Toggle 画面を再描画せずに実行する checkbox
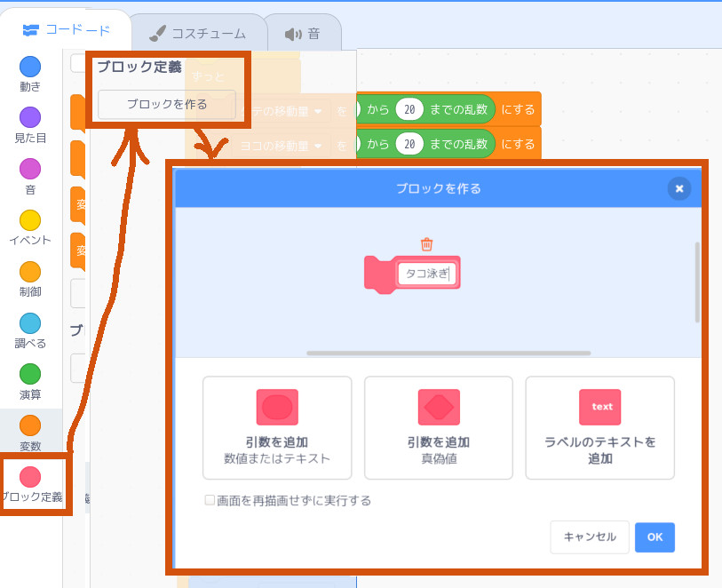The image size is (722, 588). (210, 500)
